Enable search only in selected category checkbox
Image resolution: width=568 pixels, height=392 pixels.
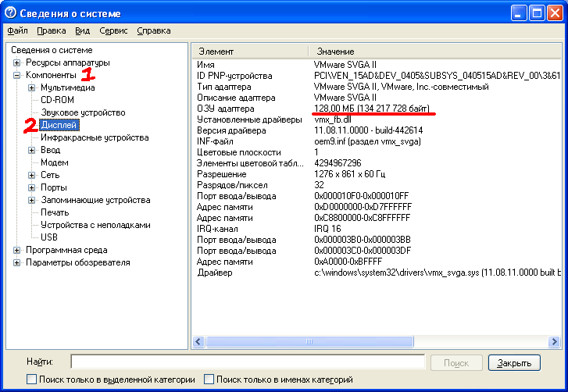pyautogui.click(x=32, y=380)
